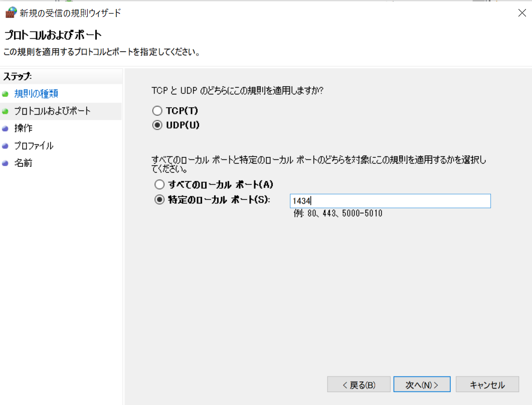Screen dimensions: 532x405
Task: Select the 操作 step in sidebar
Action: [24, 128]
